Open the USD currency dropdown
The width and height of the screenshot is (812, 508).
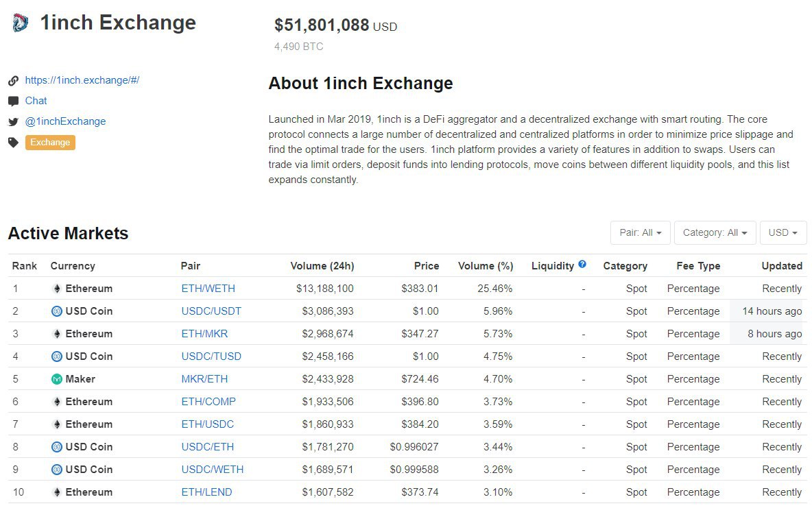[x=783, y=232]
